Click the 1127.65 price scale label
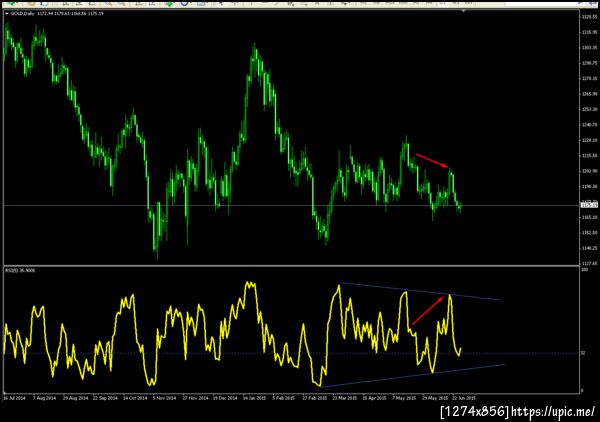 click(589, 264)
